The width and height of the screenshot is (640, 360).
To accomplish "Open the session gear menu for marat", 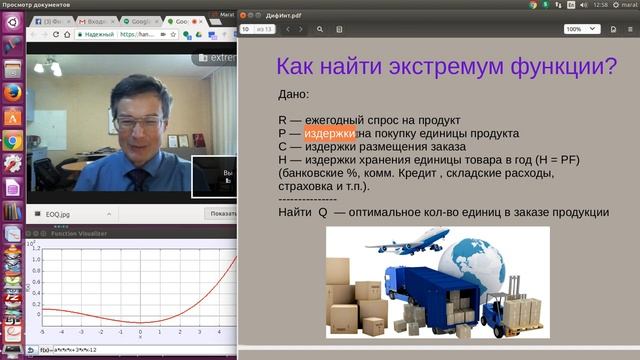I will tap(626, 5).
